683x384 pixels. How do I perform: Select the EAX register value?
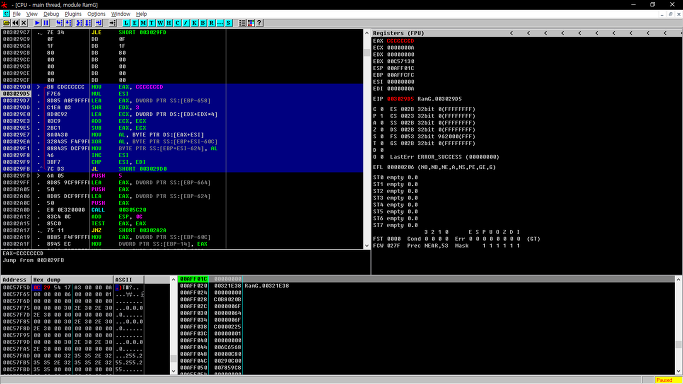(400, 41)
